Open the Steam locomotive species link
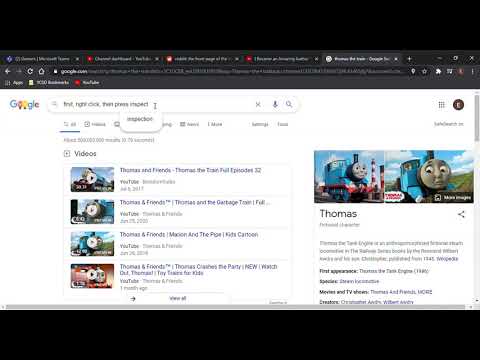Viewport: 480px width, 360px height. coord(359,281)
